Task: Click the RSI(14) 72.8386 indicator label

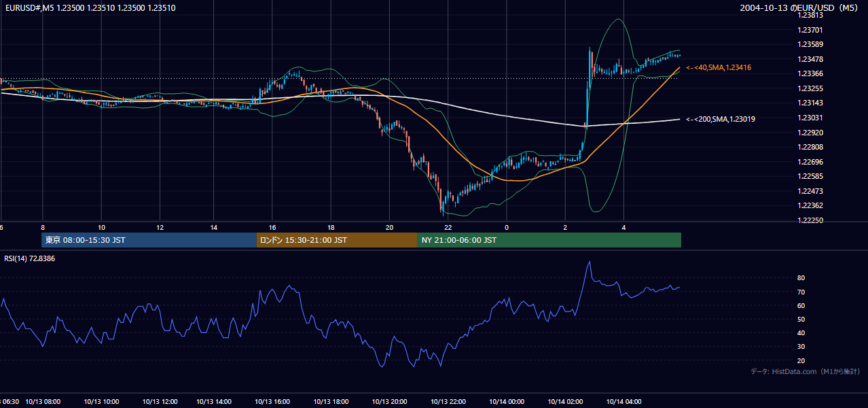Action: point(29,258)
